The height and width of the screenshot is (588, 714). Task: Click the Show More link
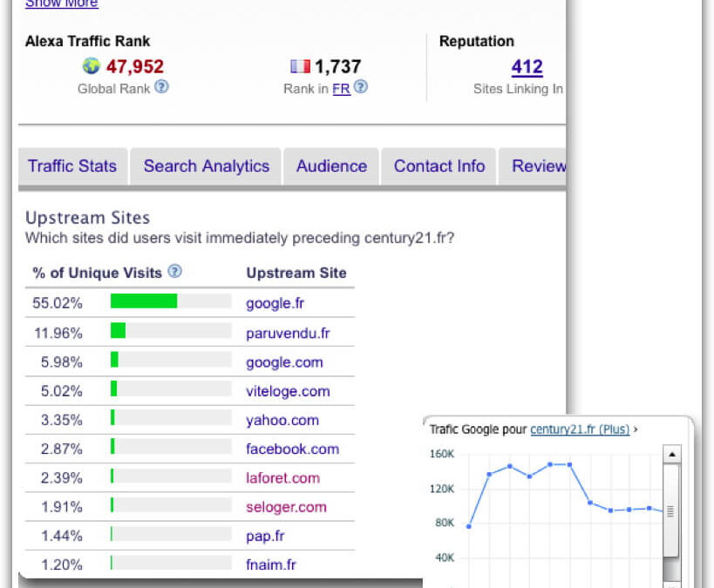click(62, 3)
